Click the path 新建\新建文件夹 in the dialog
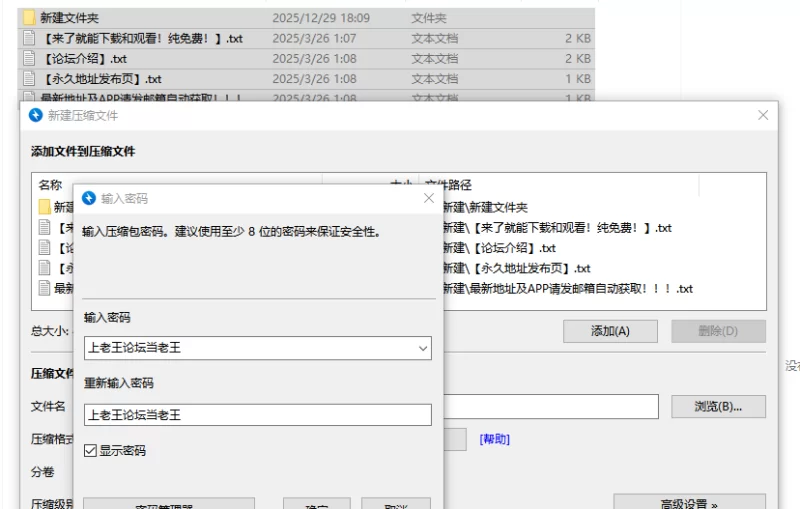Viewport: 800px width, 509px height. coord(485,207)
